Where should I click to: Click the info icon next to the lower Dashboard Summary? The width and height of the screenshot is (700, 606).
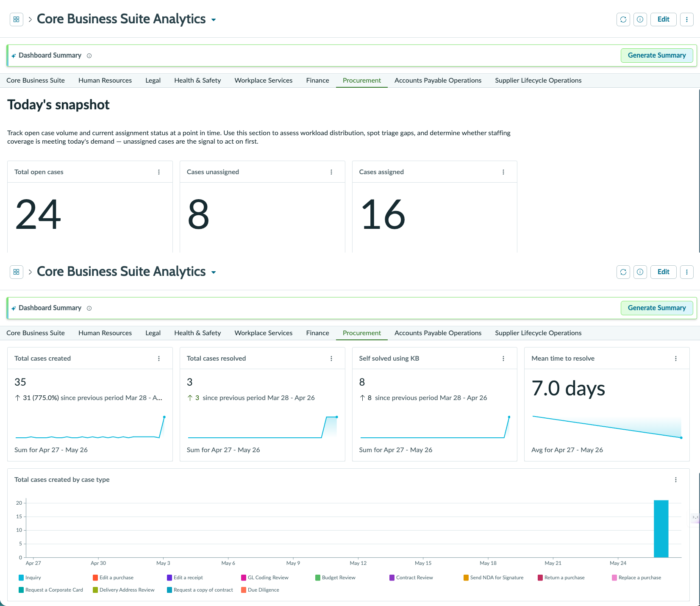[x=89, y=308]
